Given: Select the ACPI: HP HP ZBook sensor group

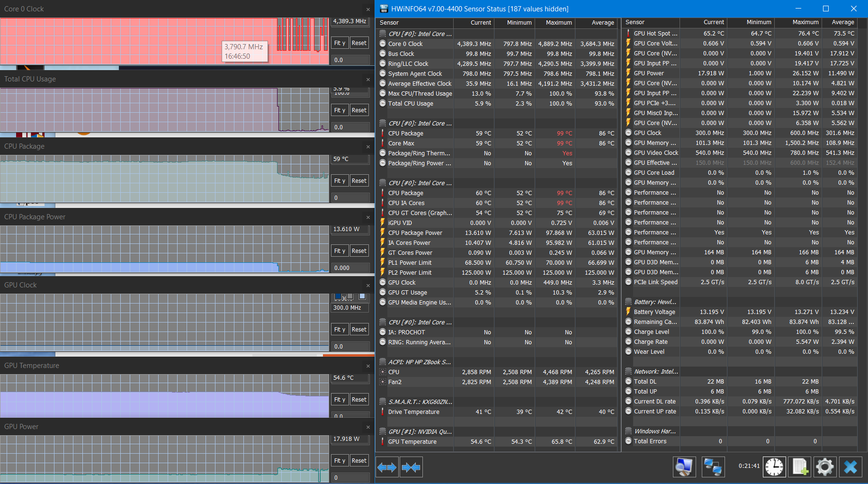Looking at the screenshot, I should (497, 362).
